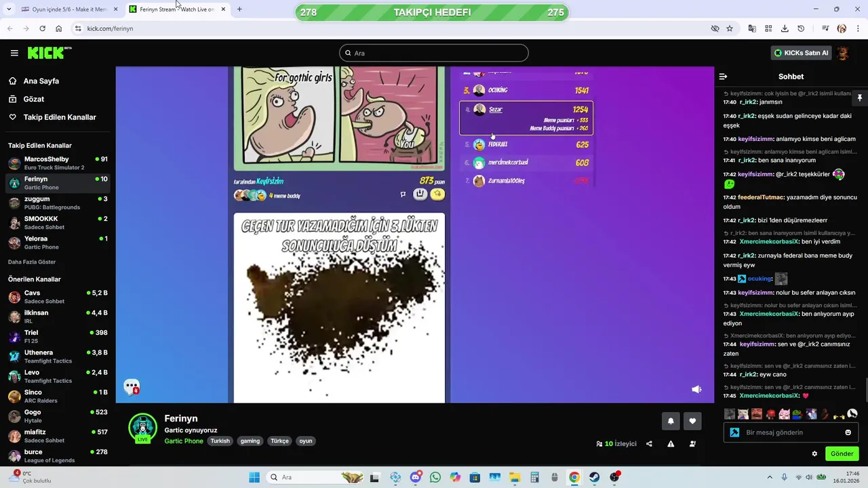Click the Türkçe tag

point(279,441)
